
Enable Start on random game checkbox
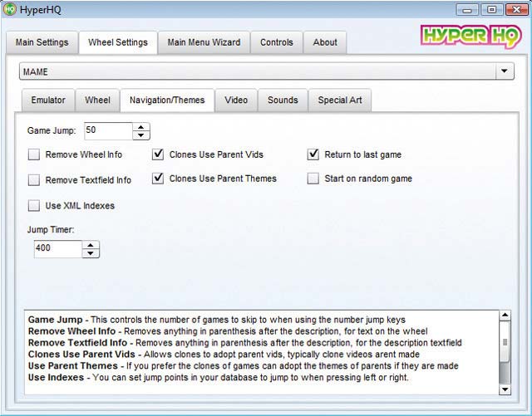(x=313, y=179)
